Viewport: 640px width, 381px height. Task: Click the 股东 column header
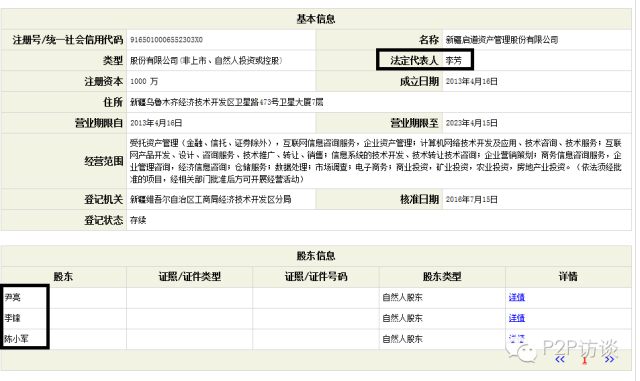coord(63,277)
